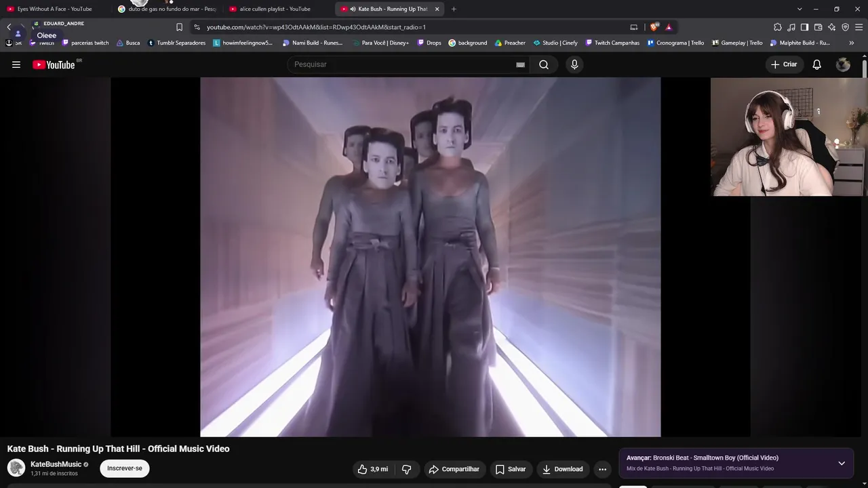Screen dimensions: 868x488
Task: Switch to duto de gas Google tab
Action: tap(167, 9)
